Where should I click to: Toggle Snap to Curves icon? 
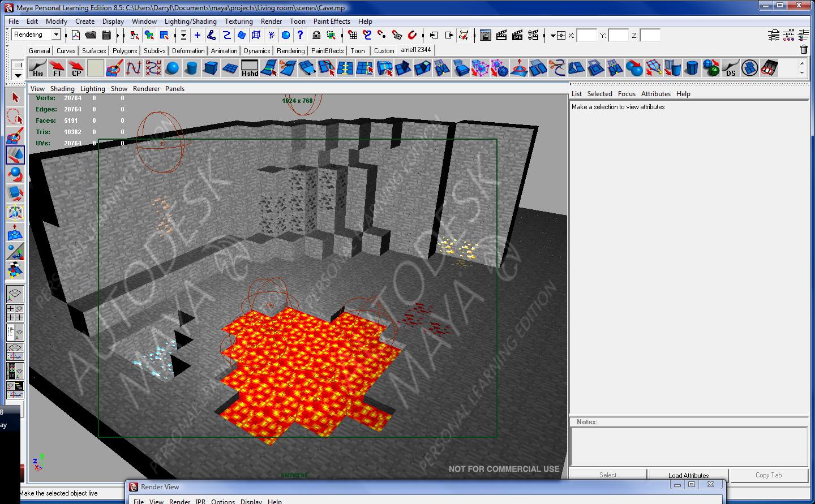pos(367,35)
